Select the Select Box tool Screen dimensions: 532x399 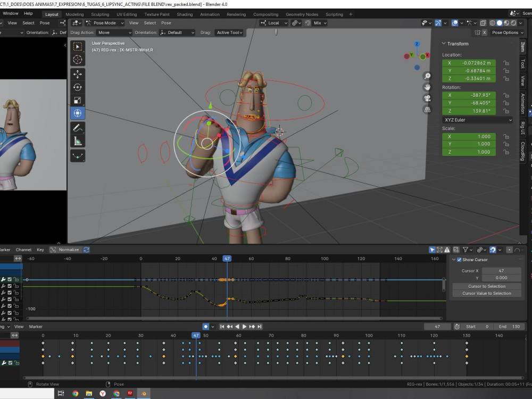pos(78,46)
